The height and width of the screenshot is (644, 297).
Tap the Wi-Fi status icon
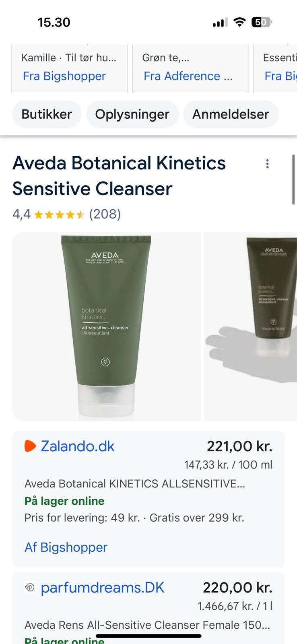pyautogui.click(x=239, y=22)
